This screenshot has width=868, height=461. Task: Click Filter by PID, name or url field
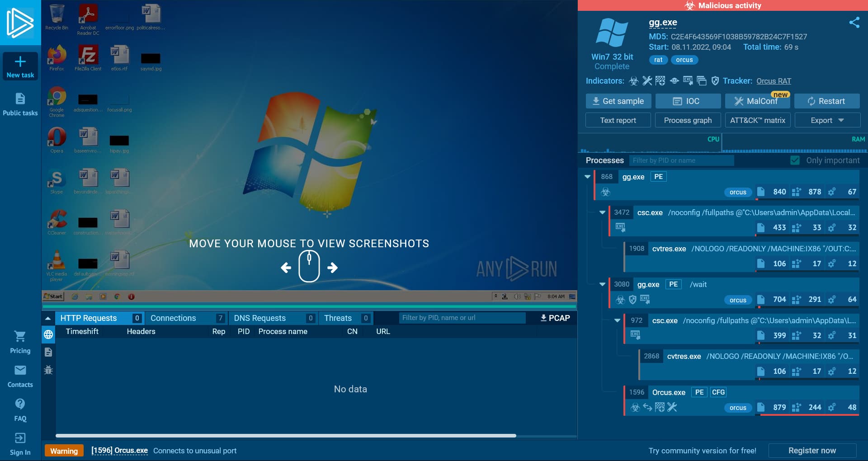(x=462, y=318)
